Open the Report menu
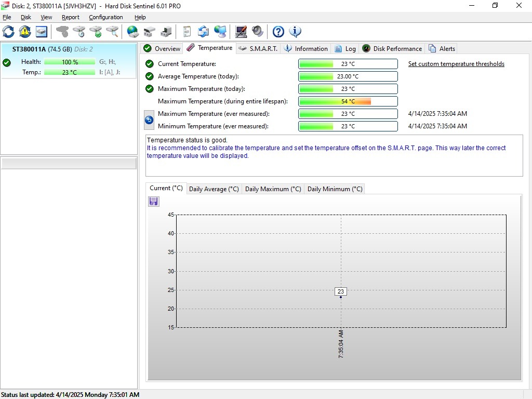532x399 pixels. coord(71,17)
